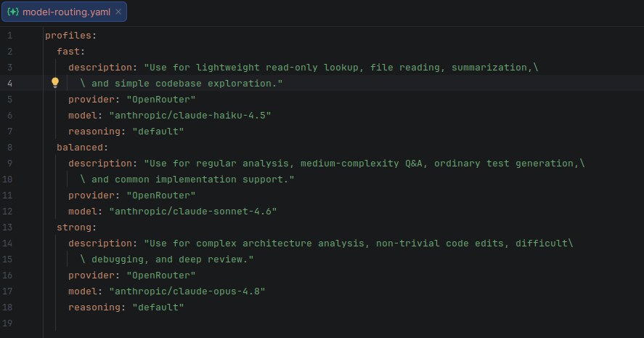Click the "OpenRouter" provider value on line 11
The image size is (644, 338).
tap(161, 196)
